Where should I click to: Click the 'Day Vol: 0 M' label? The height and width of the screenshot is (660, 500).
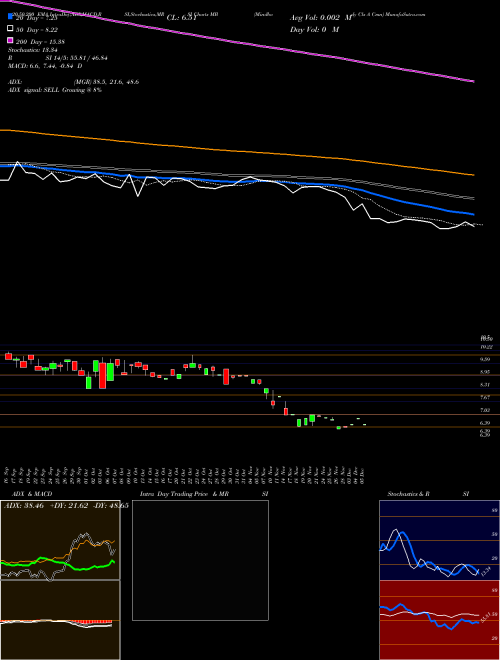pos(314,29)
